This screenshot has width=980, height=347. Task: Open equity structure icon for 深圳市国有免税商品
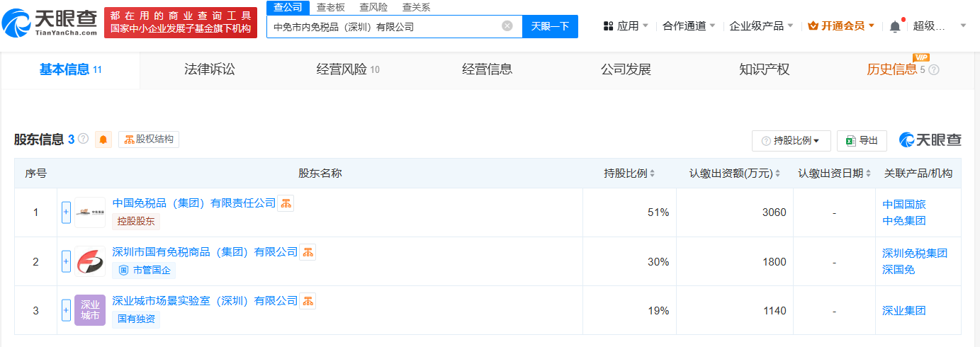(308, 252)
